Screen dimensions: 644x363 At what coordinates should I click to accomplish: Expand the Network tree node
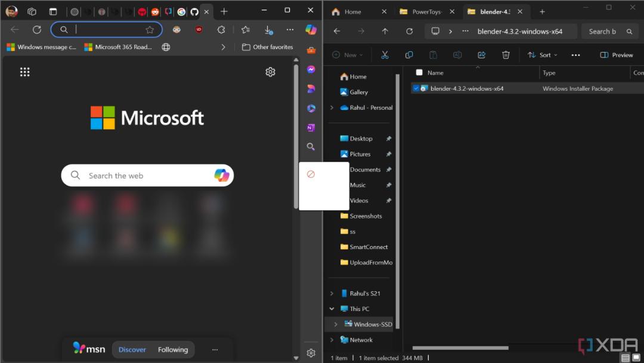(332, 340)
